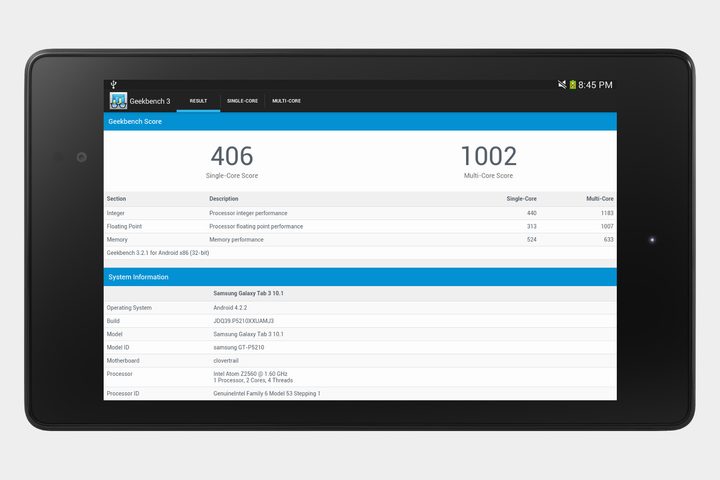The height and width of the screenshot is (480, 720).
Task: Select the Floating Point multi-core value 1007
Action: (607, 226)
